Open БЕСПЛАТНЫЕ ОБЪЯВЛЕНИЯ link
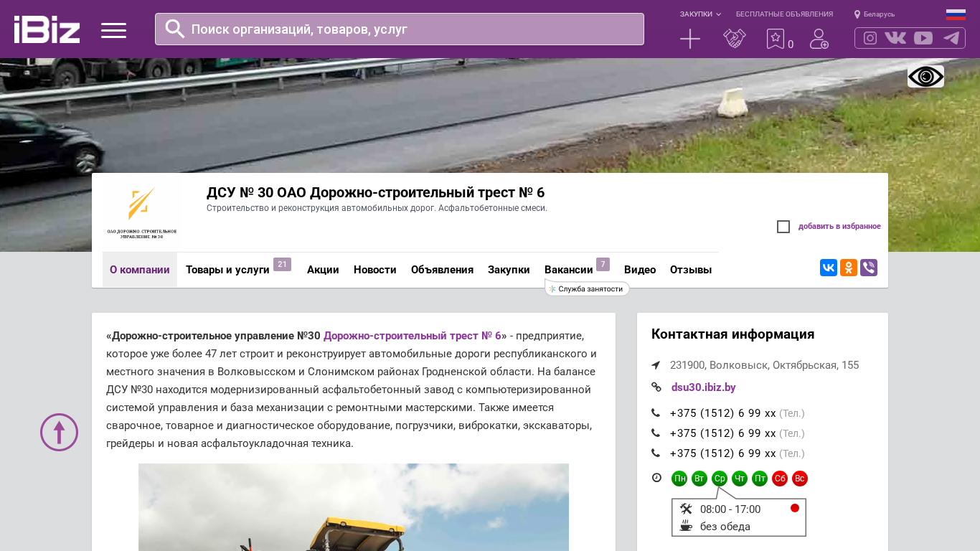Image resolution: width=980 pixels, height=551 pixels. click(x=784, y=14)
